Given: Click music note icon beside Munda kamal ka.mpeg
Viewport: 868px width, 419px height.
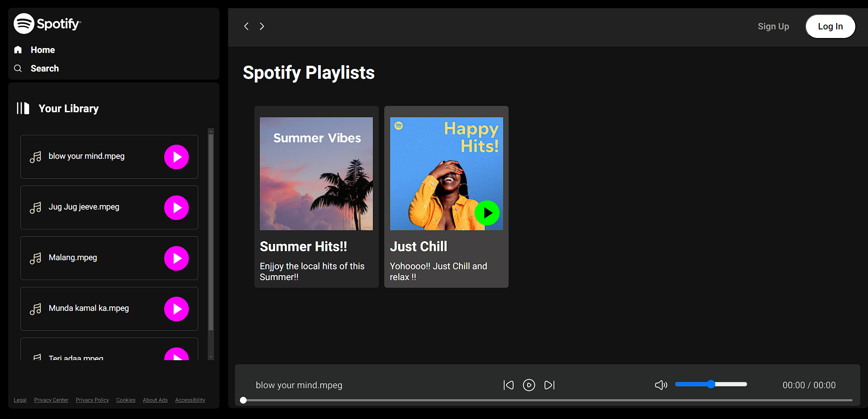Looking at the screenshot, I should pos(35,309).
